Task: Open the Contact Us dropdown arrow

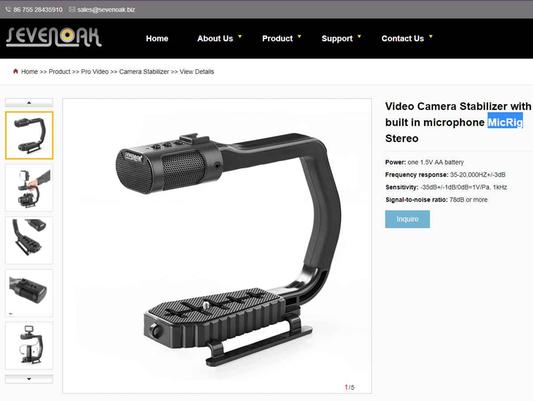Action: point(431,36)
